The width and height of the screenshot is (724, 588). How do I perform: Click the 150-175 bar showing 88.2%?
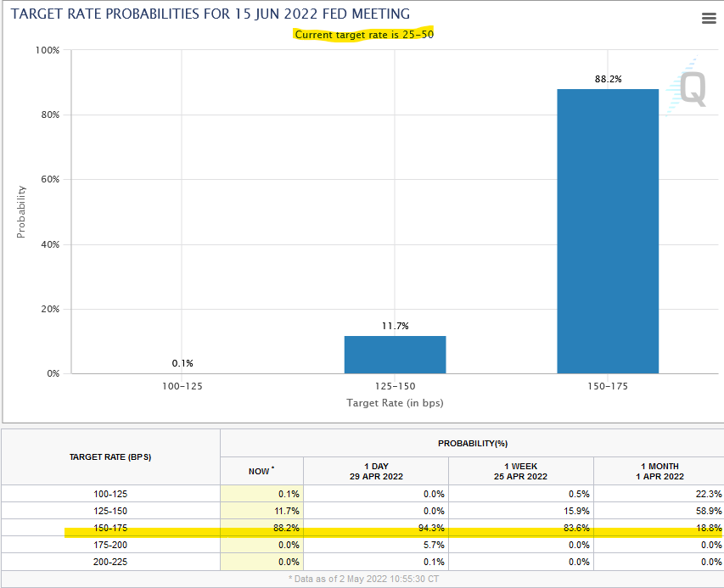click(x=608, y=231)
